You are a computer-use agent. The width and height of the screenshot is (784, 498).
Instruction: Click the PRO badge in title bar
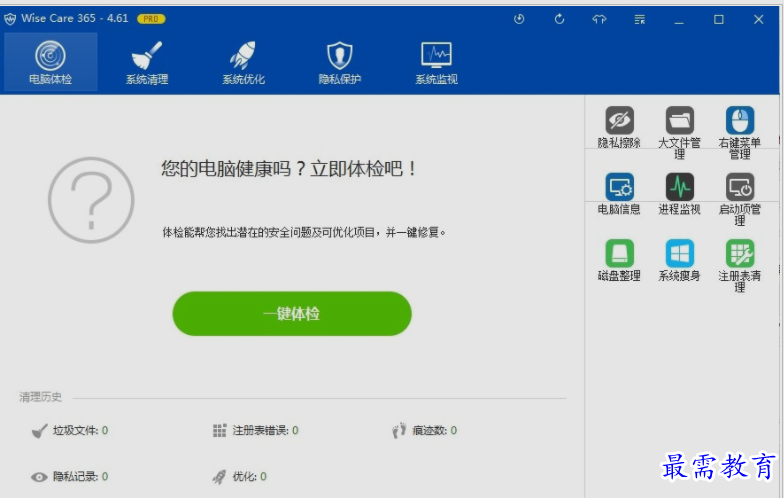coord(151,19)
